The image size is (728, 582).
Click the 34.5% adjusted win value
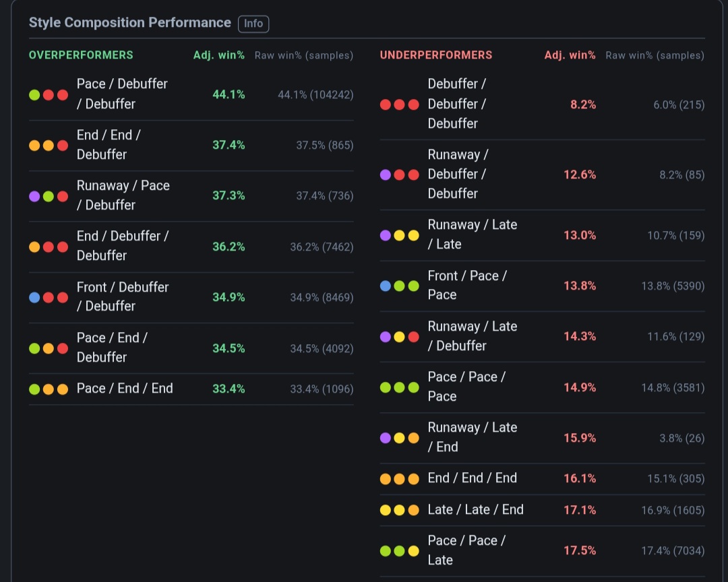[229, 348]
